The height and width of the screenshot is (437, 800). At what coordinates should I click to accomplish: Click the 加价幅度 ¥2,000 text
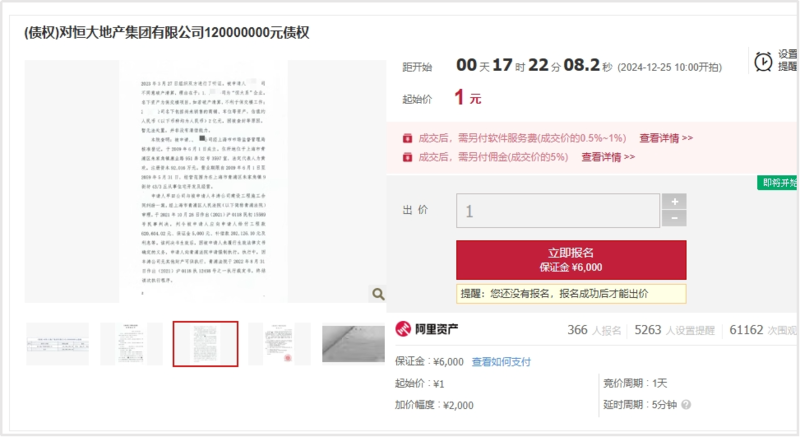(434, 405)
